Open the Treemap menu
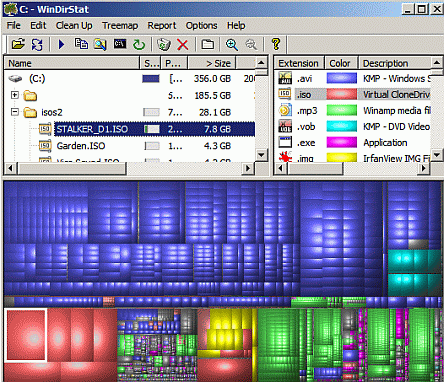Image resolution: width=444 pixels, height=382 pixels. point(120,26)
